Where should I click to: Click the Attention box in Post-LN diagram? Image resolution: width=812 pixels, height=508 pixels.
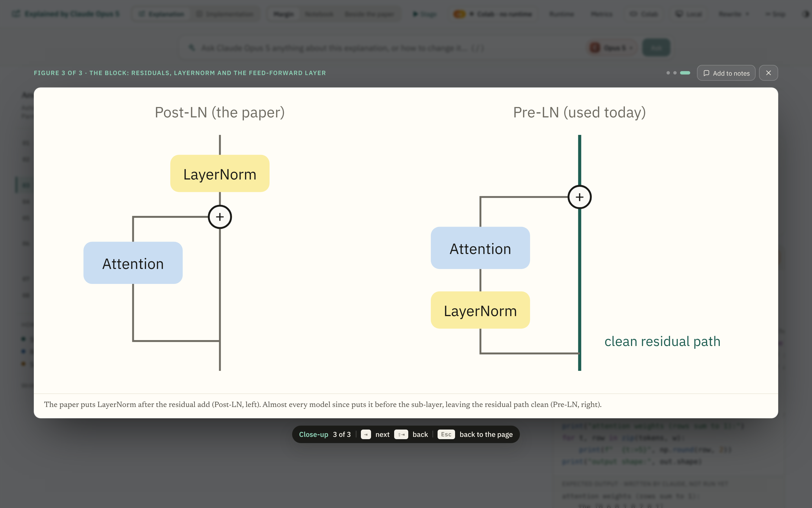tap(133, 263)
